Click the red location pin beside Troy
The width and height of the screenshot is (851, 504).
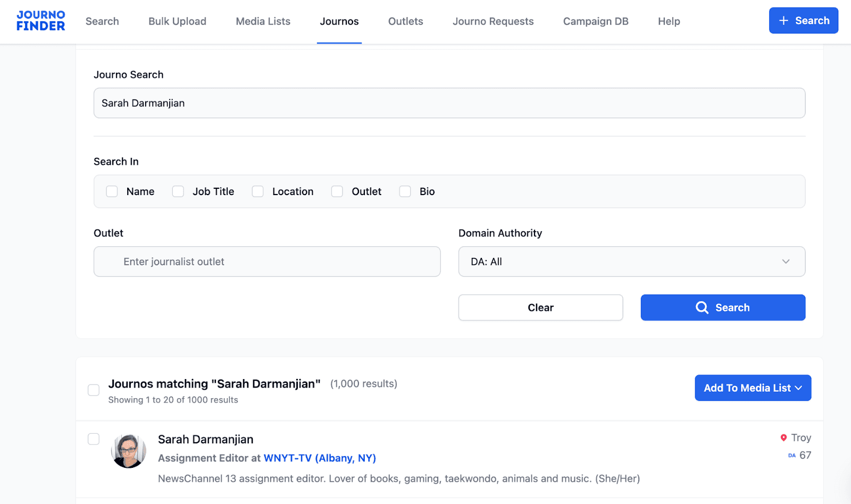coord(783,438)
